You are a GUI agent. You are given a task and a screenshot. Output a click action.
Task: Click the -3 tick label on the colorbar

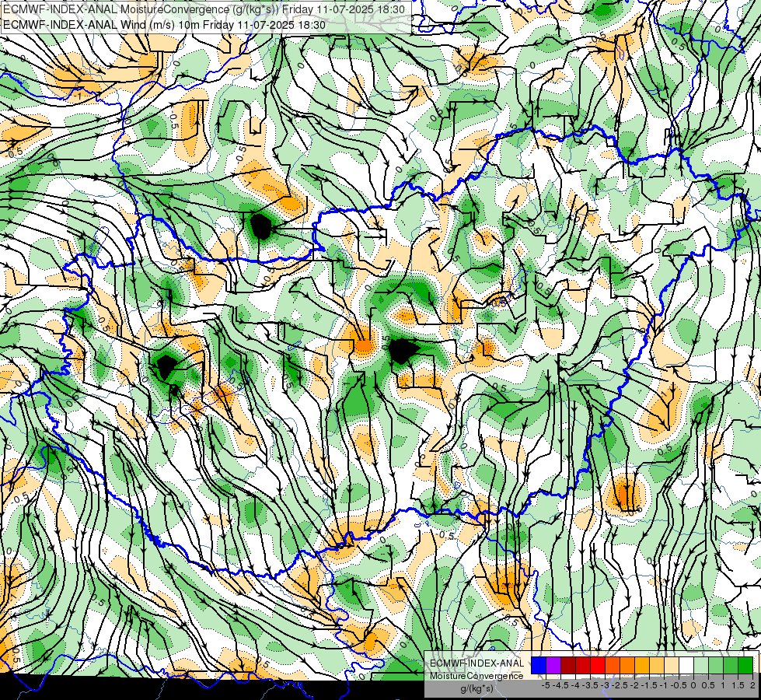coord(606,685)
